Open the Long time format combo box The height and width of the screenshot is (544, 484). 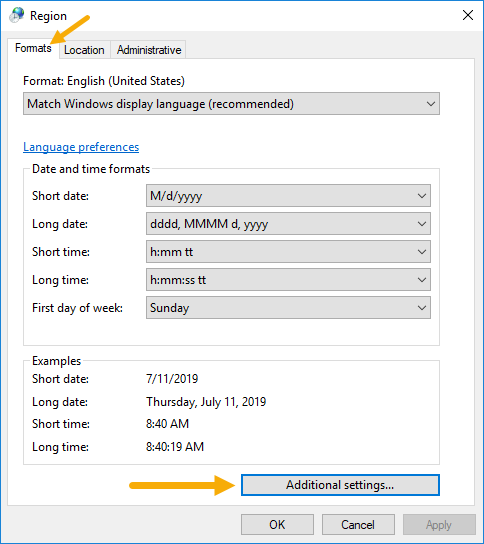(288, 280)
